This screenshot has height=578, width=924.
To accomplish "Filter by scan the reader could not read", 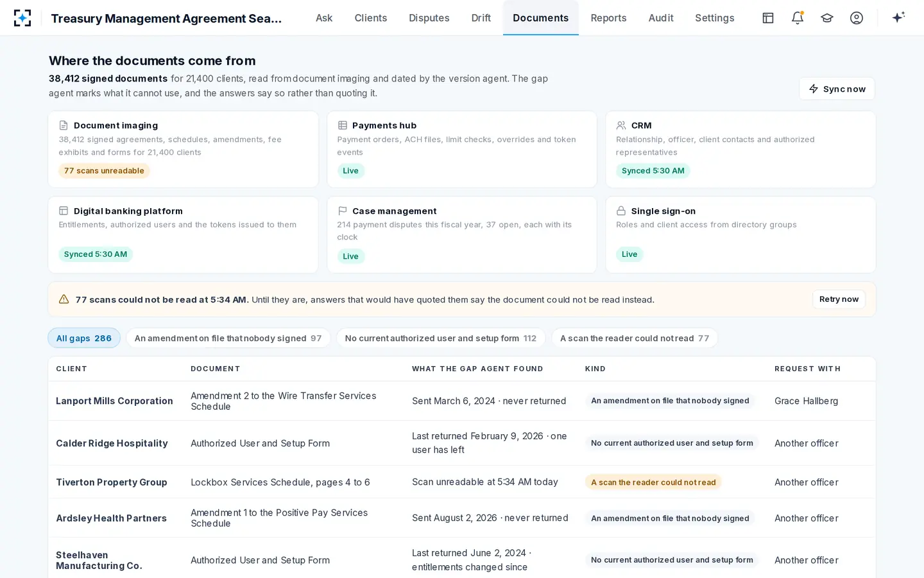I will (x=635, y=338).
